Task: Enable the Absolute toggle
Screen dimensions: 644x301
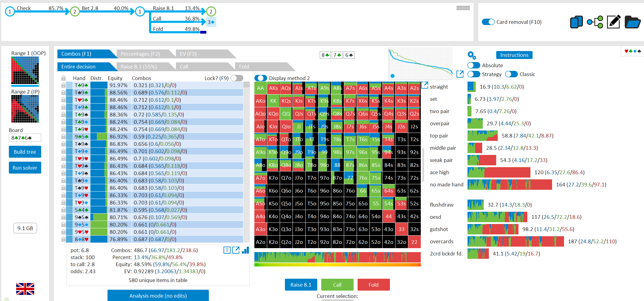Action: pos(474,65)
